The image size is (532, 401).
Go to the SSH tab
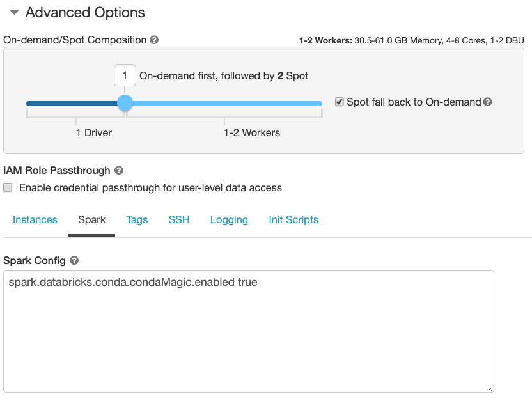(x=179, y=220)
